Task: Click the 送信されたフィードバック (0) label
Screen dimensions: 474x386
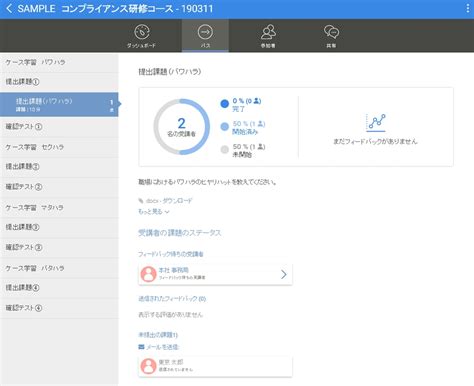Action: tap(172, 299)
